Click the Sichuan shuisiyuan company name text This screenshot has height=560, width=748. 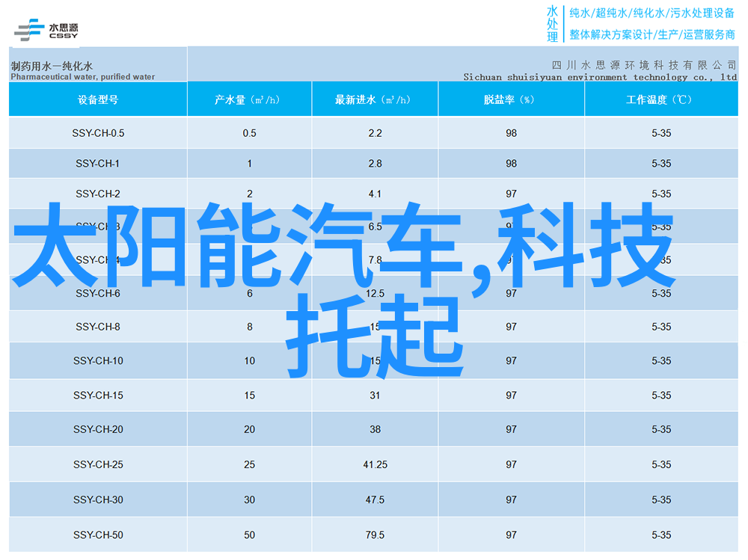click(599, 77)
